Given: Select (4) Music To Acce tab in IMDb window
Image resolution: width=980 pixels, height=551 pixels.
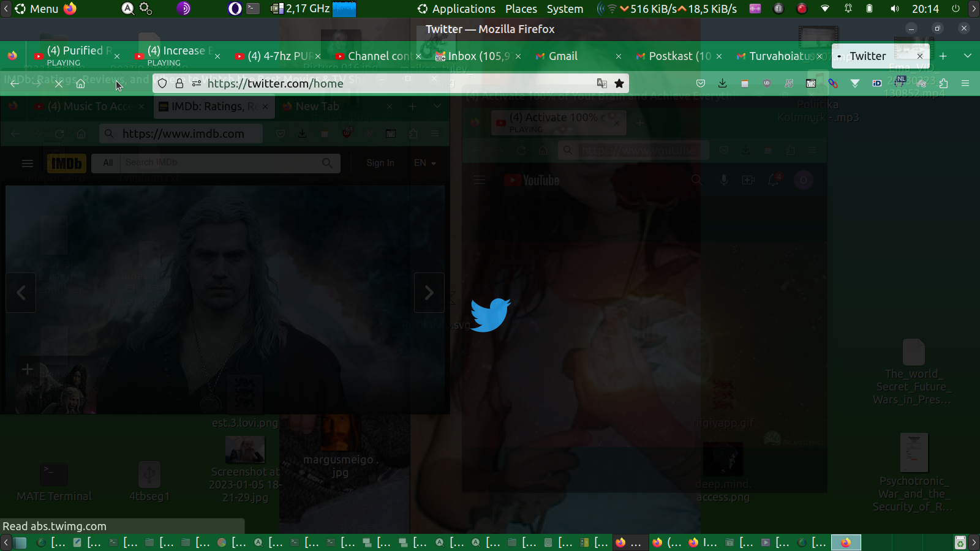Looking at the screenshot, I should click(x=89, y=106).
